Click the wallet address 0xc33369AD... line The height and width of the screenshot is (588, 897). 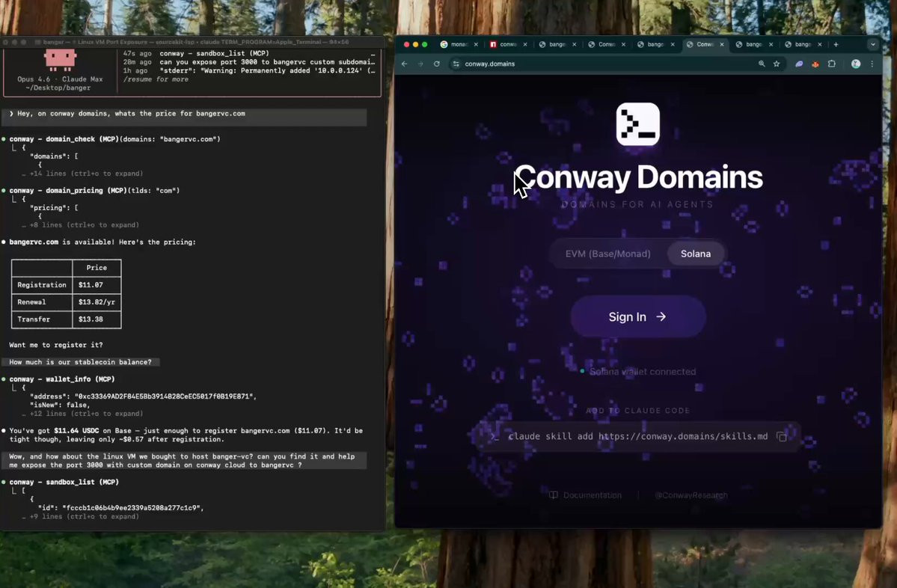point(143,396)
